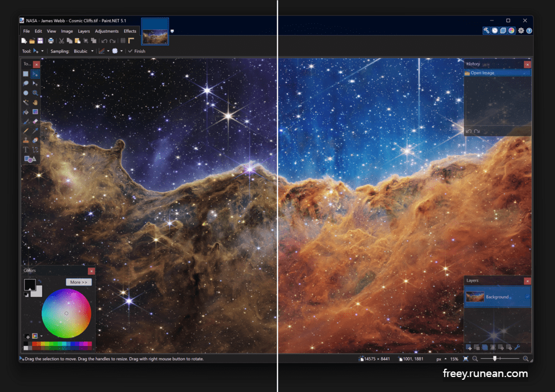Open the Layers menu
This screenshot has height=392, width=555.
[x=84, y=31]
